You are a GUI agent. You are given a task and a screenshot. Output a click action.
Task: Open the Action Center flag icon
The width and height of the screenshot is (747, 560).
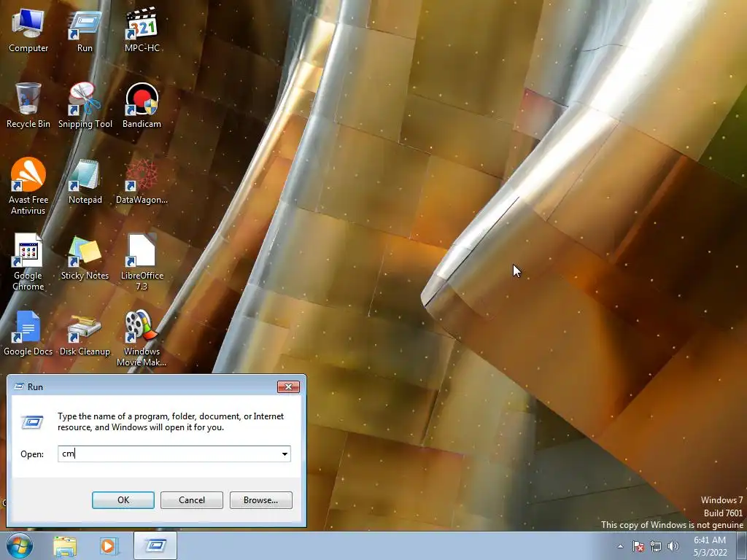[x=638, y=546]
